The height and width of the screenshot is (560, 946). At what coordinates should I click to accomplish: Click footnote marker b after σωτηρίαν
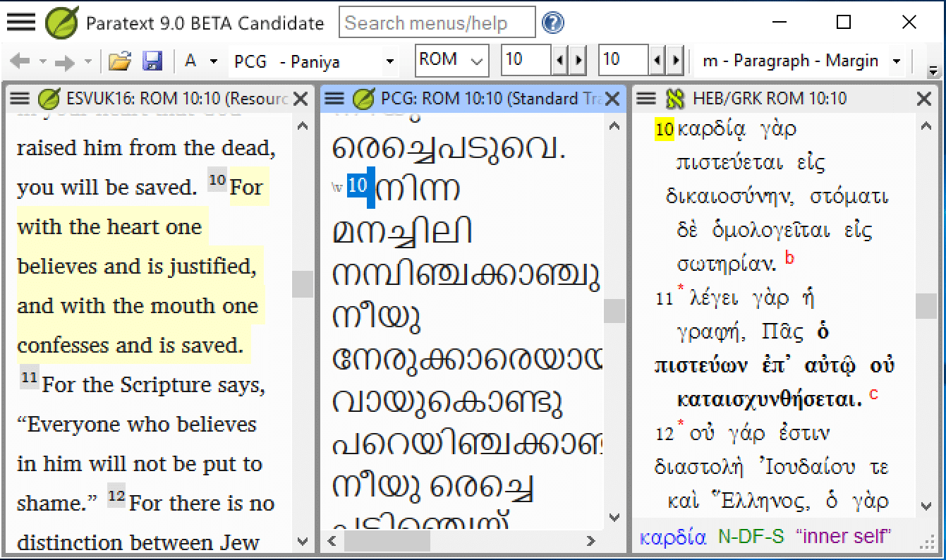[x=789, y=259]
